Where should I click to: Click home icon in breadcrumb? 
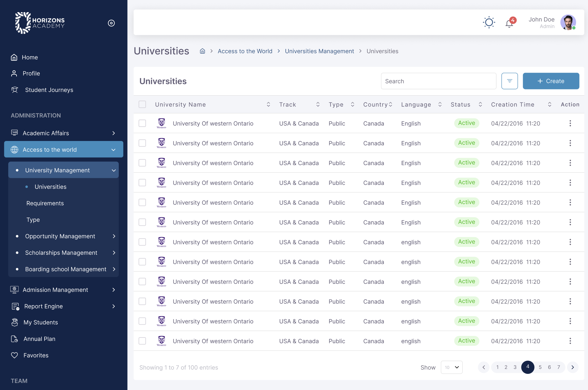coord(202,51)
